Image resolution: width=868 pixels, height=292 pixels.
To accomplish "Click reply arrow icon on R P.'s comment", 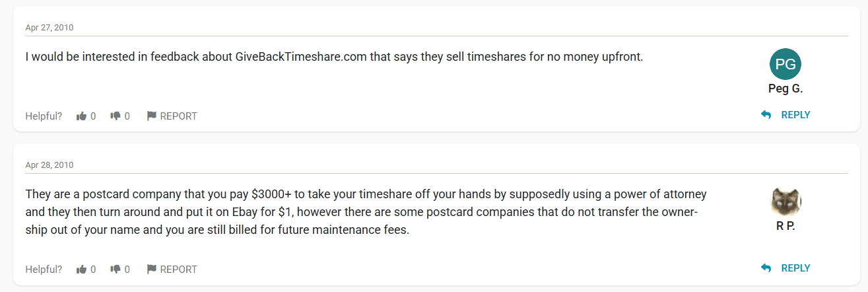I will pyautogui.click(x=766, y=268).
